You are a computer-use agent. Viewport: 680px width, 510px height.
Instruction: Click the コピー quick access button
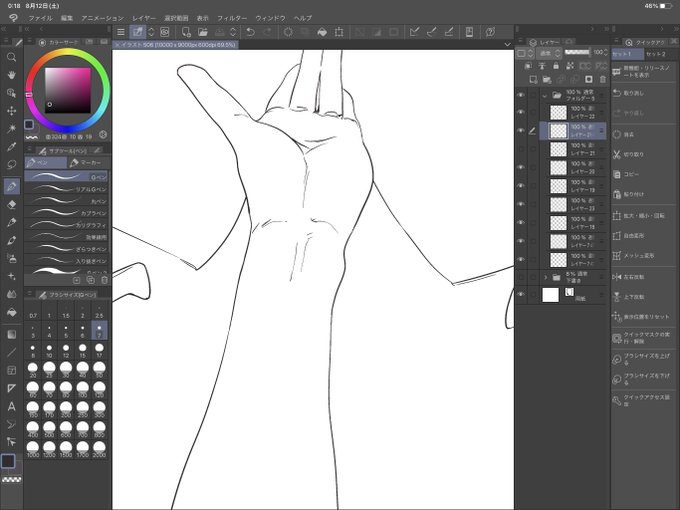point(644,174)
